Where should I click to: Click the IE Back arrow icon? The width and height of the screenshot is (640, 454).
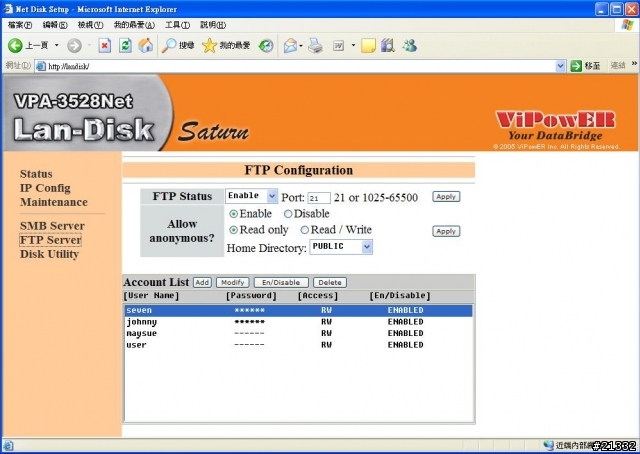pyautogui.click(x=15, y=45)
